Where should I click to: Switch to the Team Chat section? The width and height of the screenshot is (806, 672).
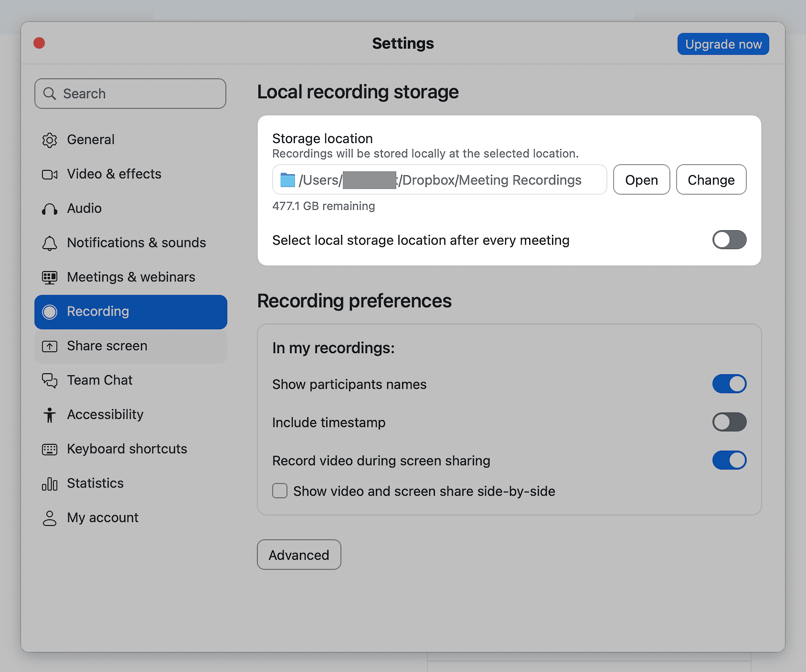[99, 380]
